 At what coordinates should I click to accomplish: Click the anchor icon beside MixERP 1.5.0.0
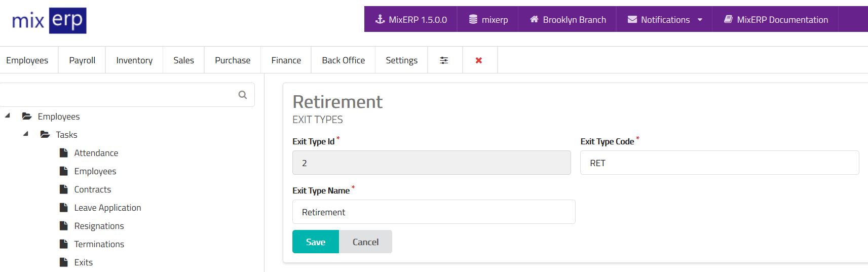pos(380,19)
